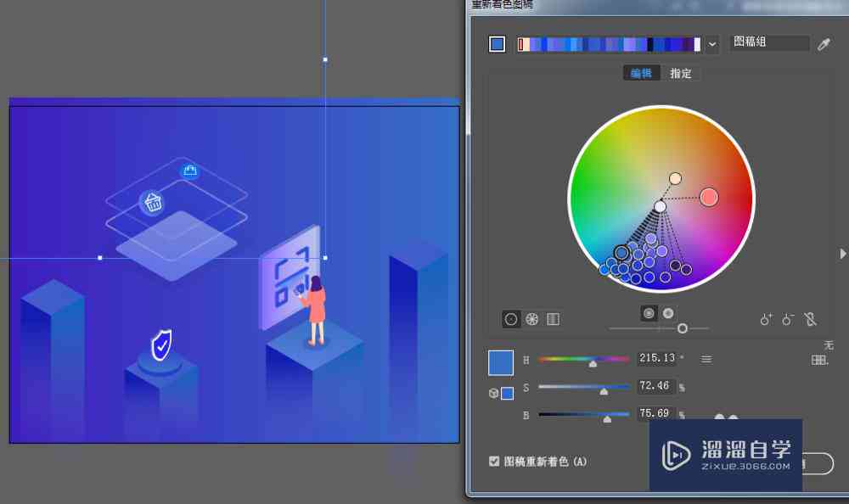Viewport: 849px width, 504px height.
Task: Select the smooth color wheel display icon
Action: [510, 319]
